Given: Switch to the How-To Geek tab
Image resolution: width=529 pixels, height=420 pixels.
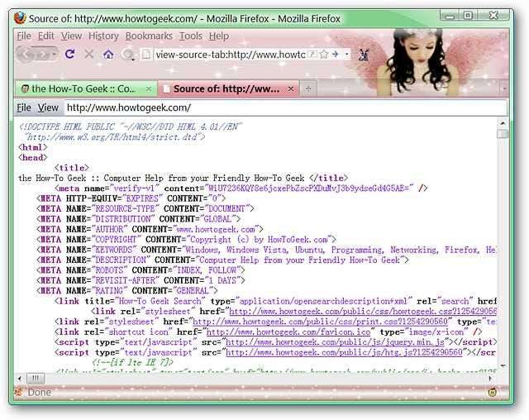Looking at the screenshot, I should coord(86,88).
